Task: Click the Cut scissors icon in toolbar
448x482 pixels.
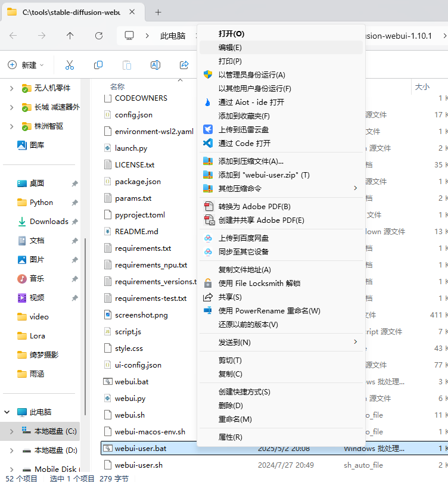Action: 70,65
